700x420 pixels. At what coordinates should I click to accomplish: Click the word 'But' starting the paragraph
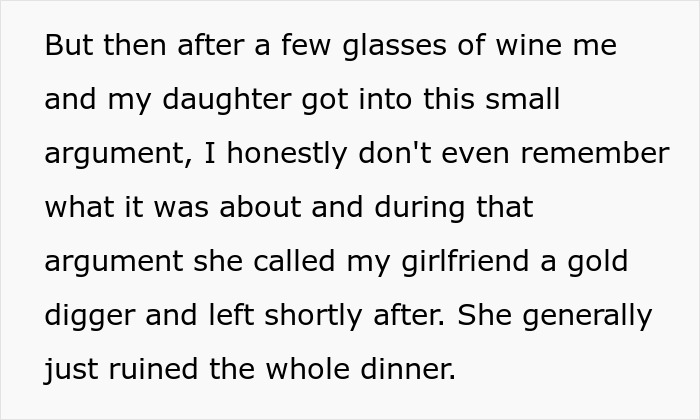(65, 47)
